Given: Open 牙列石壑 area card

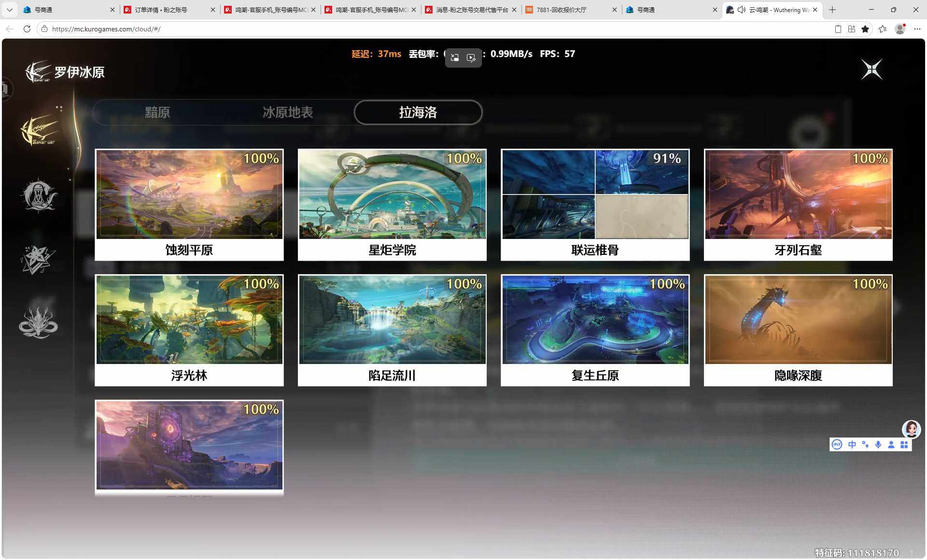Looking at the screenshot, I should click(x=798, y=205).
